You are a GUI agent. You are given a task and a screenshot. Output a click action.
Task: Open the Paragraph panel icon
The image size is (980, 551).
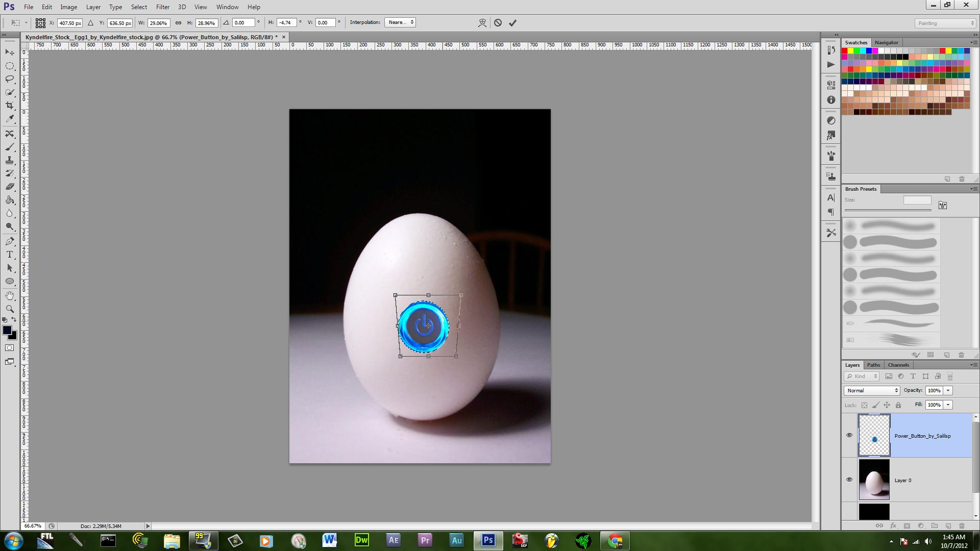[831, 212]
